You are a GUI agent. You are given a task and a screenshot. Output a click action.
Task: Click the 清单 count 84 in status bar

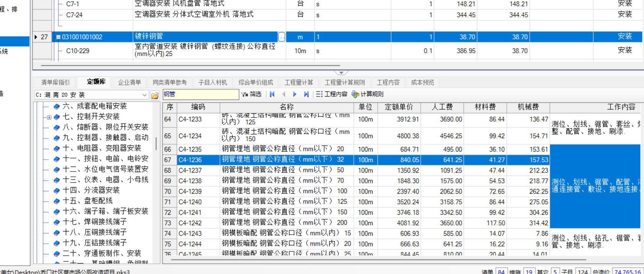pyautogui.click(x=501, y=271)
